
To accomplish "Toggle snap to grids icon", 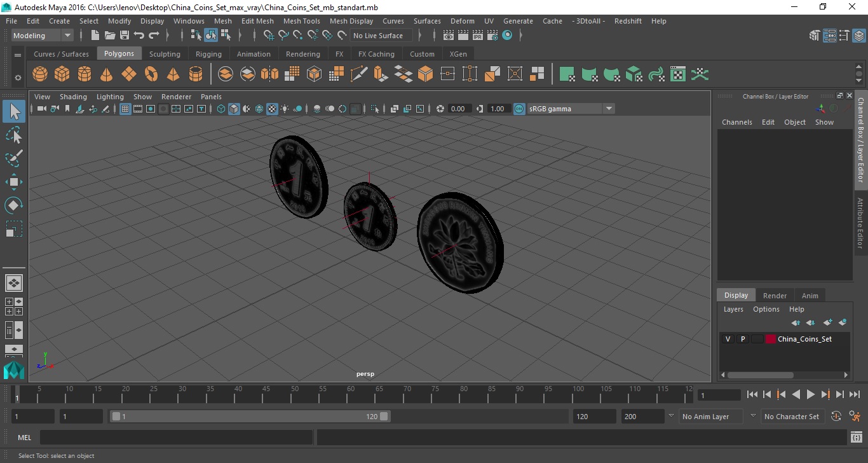I will click(268, 36).
